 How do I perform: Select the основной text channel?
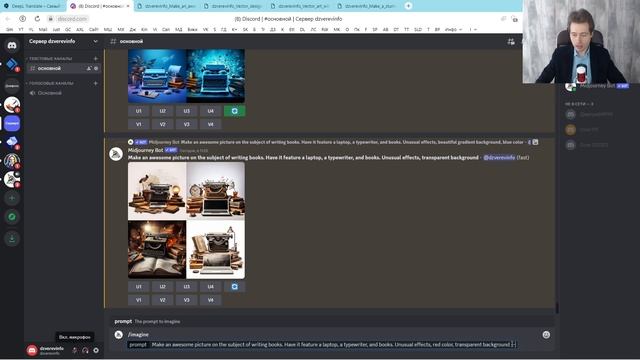(x=63, y=68)
